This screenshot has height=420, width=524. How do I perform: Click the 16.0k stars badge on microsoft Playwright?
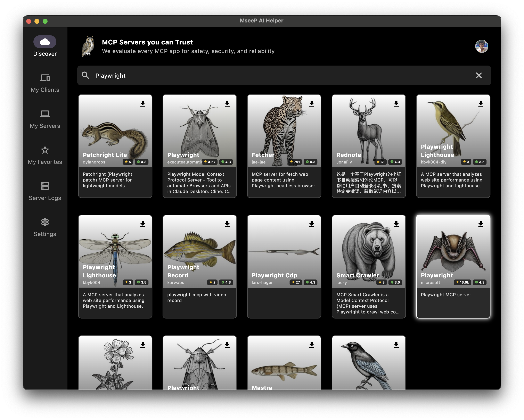[462, 282]
